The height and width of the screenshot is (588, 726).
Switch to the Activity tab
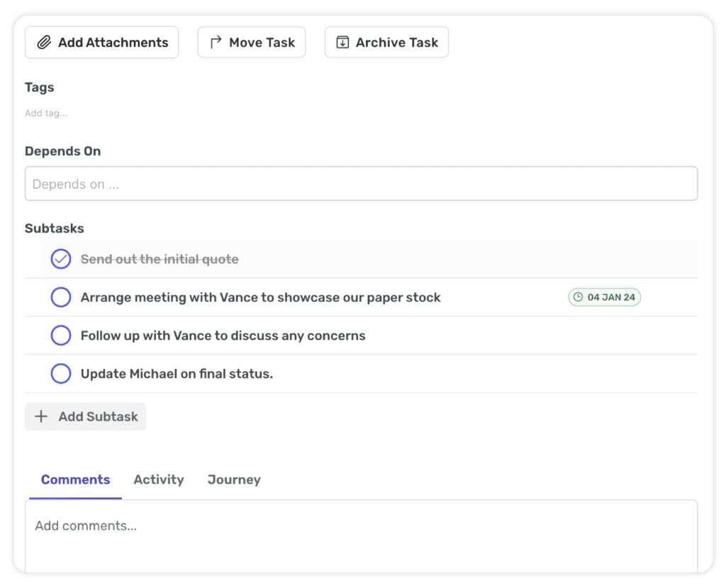point(158,479)
